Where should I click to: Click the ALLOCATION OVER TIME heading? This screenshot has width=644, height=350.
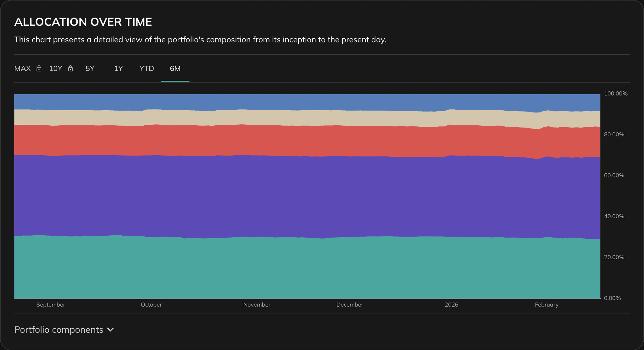coord(83,21)
